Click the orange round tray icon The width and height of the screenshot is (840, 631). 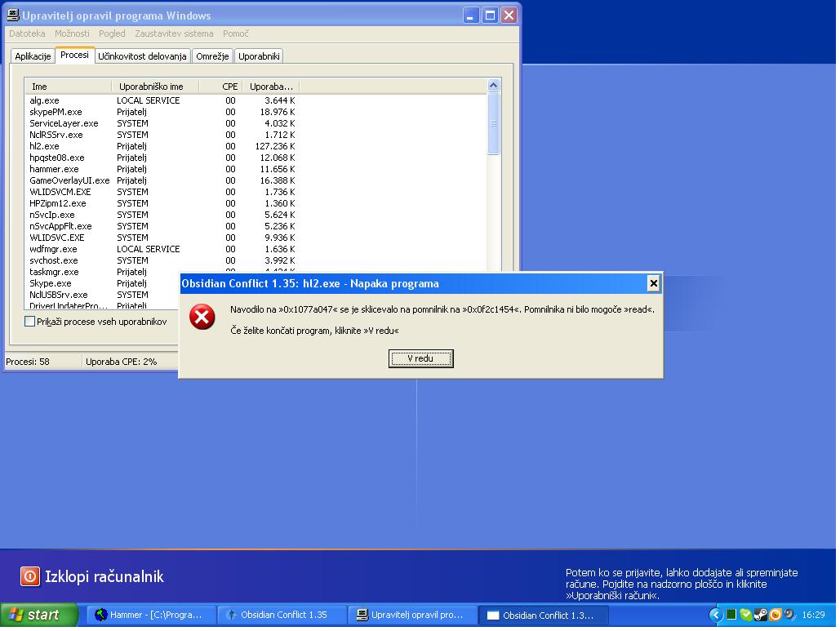point(776,615)
